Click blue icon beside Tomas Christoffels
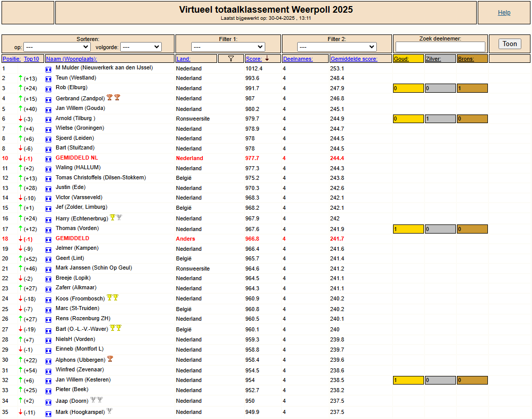Viewport: 532px width, 419px height. [49, 178]
